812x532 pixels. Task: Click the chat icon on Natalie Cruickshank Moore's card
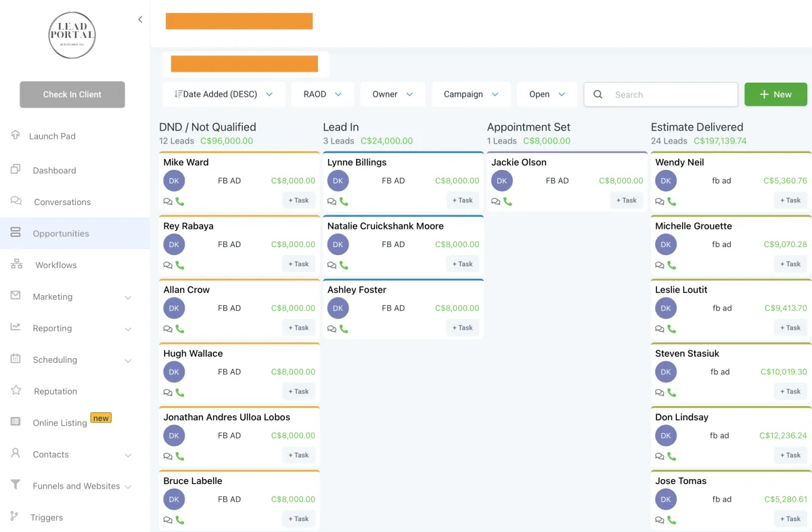pyautogui.click(x=332, y=265)
